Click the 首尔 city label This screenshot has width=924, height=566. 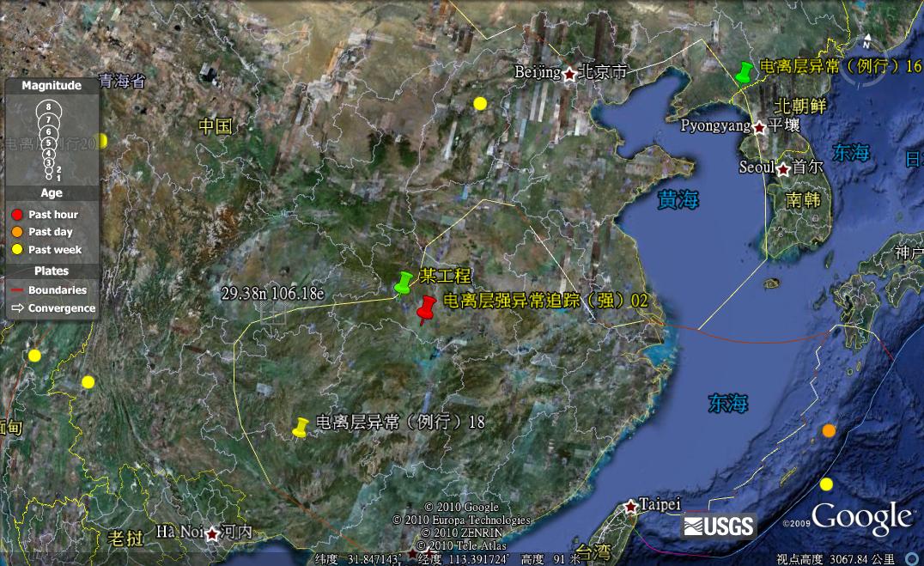point(807,167)
